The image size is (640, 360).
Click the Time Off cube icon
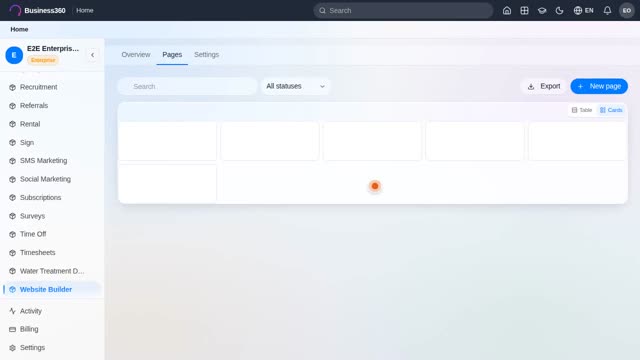(12, 234)
